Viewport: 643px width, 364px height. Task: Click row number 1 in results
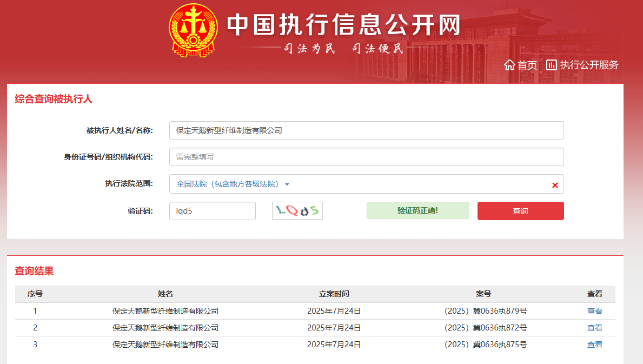pos(35,311)
